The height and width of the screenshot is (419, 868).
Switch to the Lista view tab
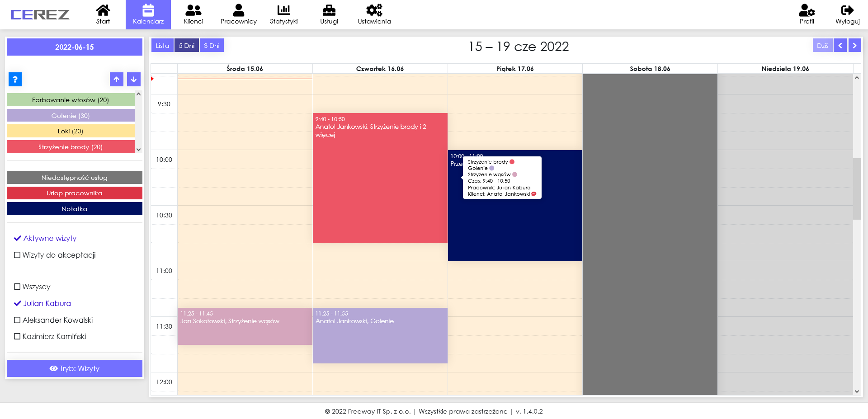point(162,46)
